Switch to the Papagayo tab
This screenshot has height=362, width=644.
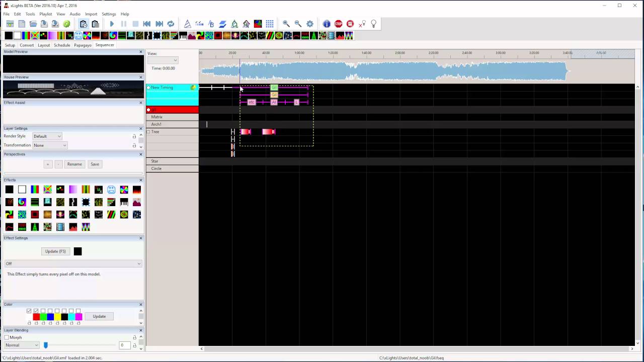83,45
